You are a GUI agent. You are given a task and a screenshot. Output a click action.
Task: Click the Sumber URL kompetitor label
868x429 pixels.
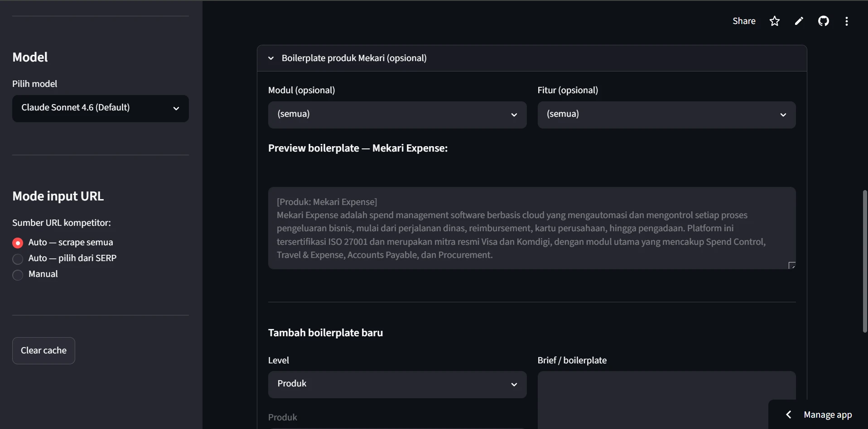pos(62,223)
